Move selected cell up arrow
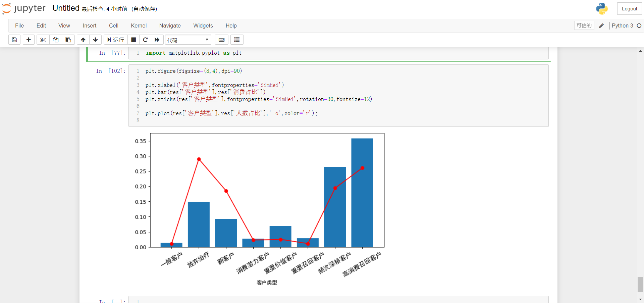644x303 pixels. [x=83, y=40]
